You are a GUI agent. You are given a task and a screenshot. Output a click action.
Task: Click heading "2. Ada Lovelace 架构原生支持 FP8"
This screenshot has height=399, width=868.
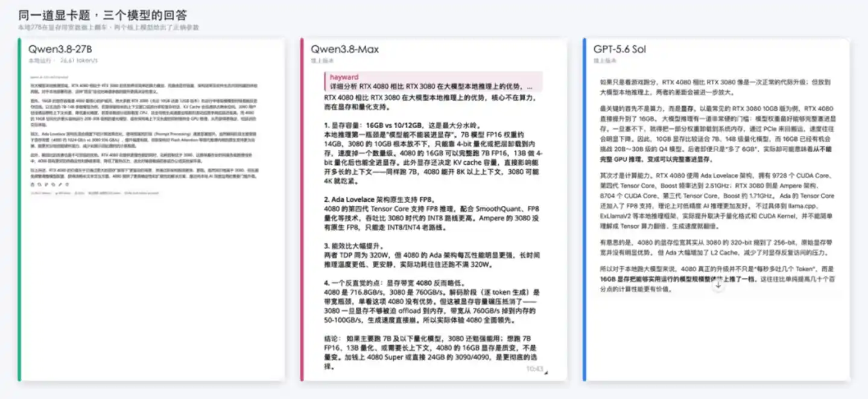click(379, 199)
